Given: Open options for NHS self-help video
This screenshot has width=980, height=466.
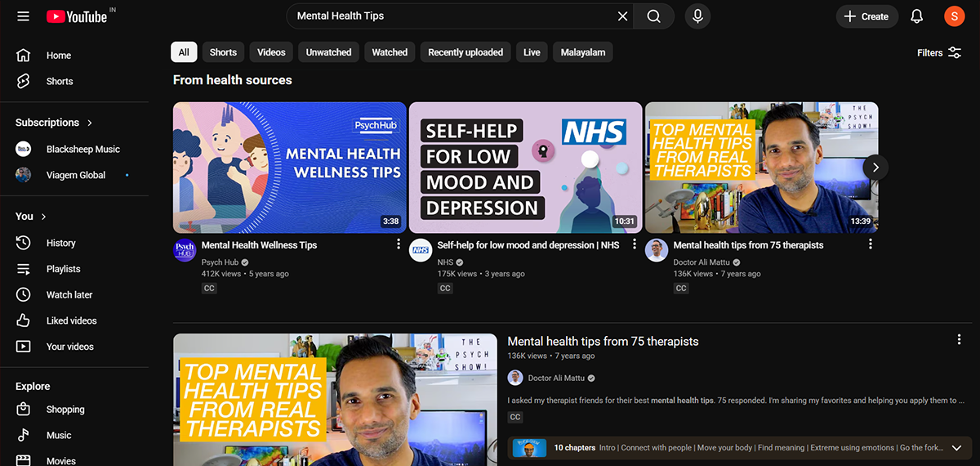Looking at the screenshot, I should [x=635, y=244].
